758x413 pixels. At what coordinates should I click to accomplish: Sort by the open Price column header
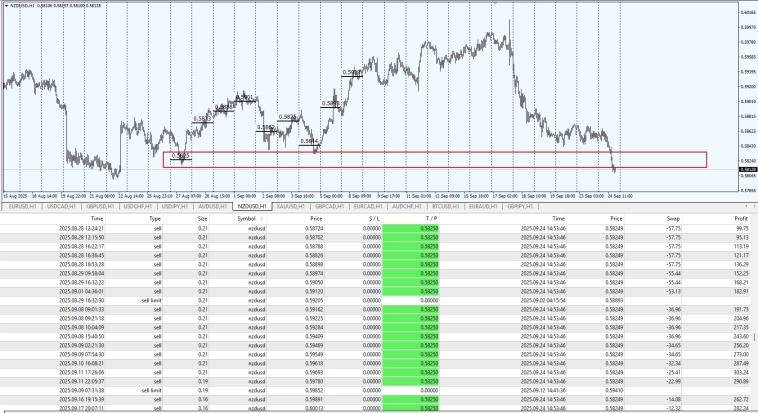pos(295,219)
